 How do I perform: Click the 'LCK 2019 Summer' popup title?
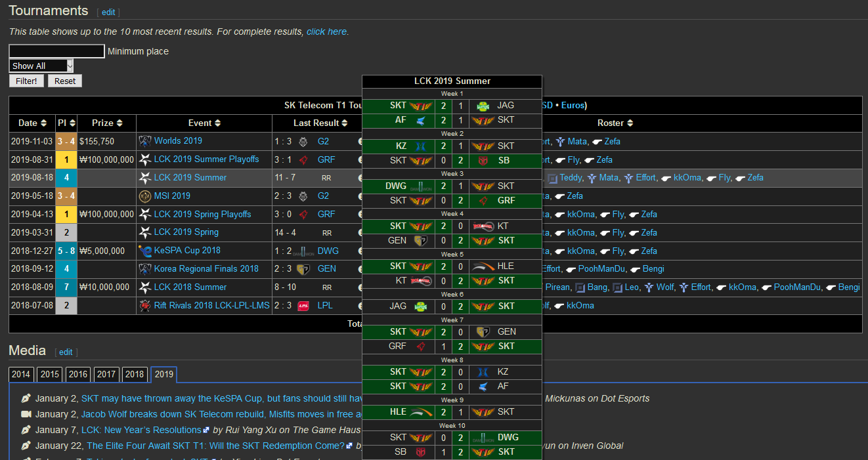(x=452, y=81)
